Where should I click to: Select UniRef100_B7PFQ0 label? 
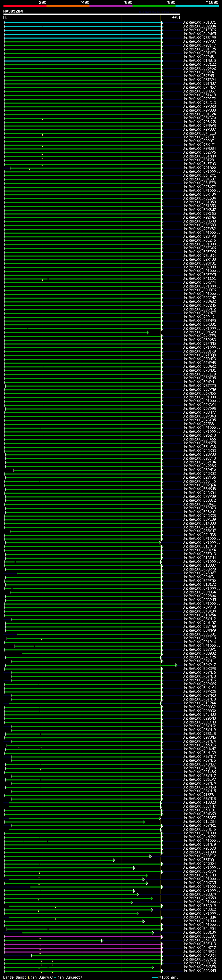pos(199,581)
